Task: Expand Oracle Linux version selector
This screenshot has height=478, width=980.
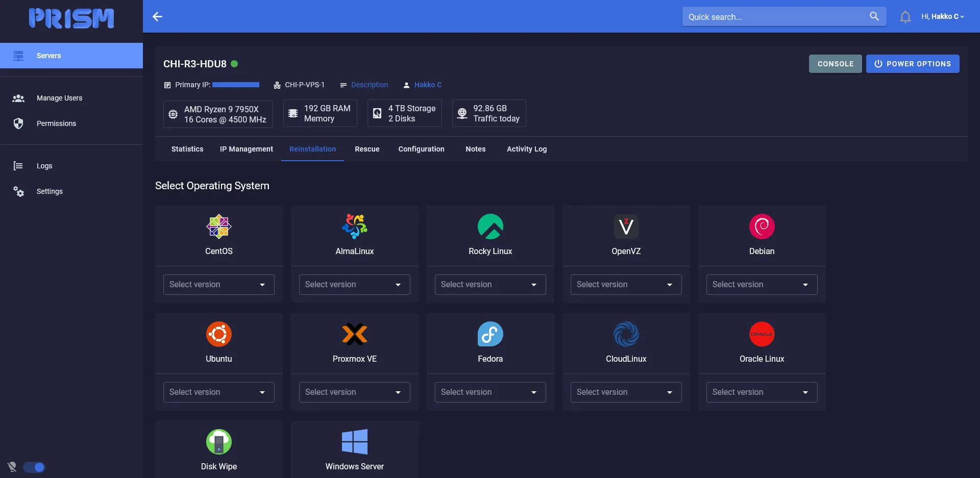Action: point(762,392)
